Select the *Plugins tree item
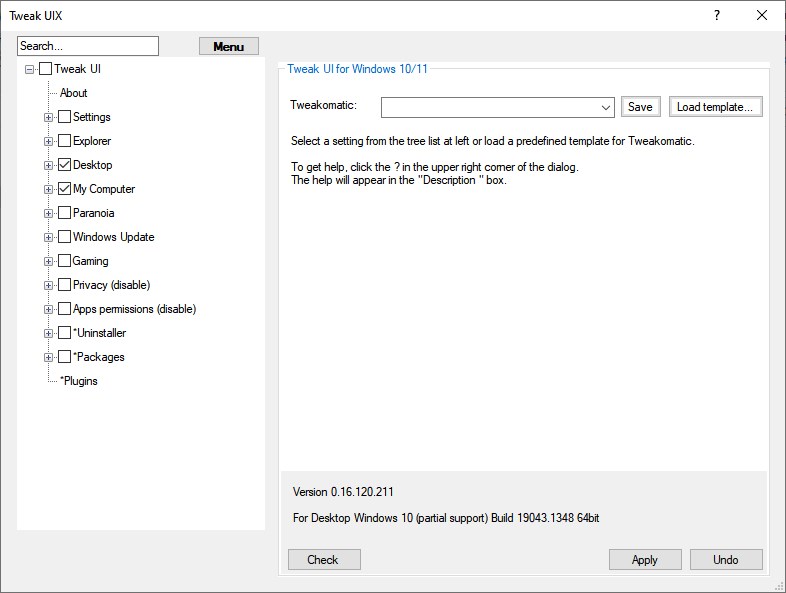786x593 pixels. tap(79, 381)
